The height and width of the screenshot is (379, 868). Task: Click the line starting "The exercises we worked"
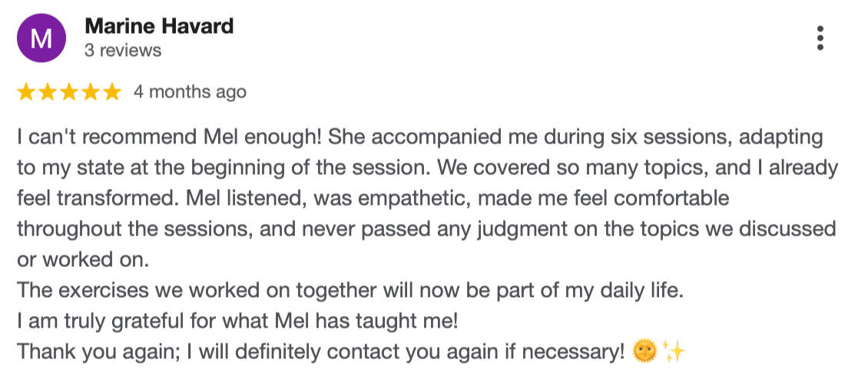(350, 291)
